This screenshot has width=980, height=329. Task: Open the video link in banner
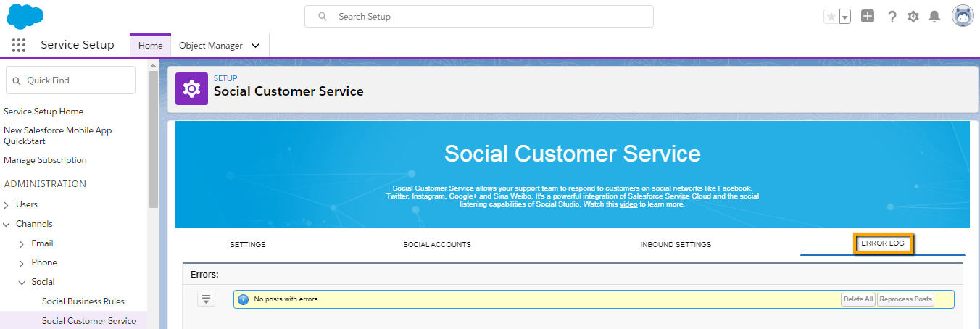click(x=628, y=204)
